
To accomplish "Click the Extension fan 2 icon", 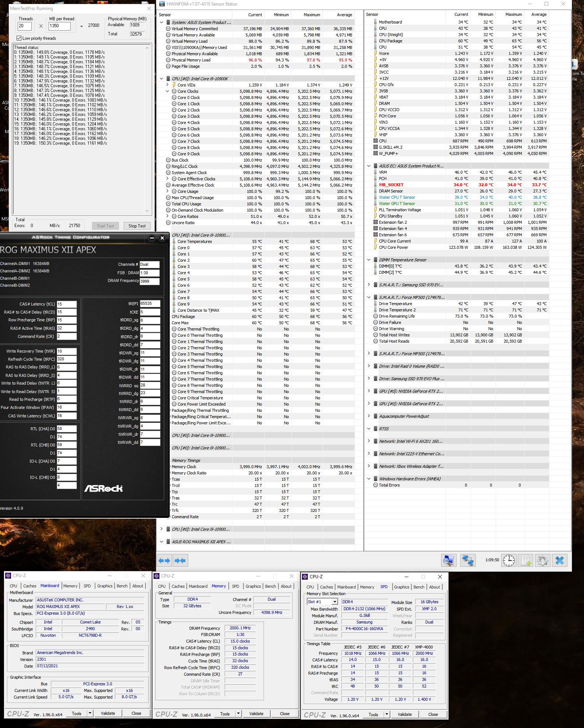I will [x=375, y=222].
